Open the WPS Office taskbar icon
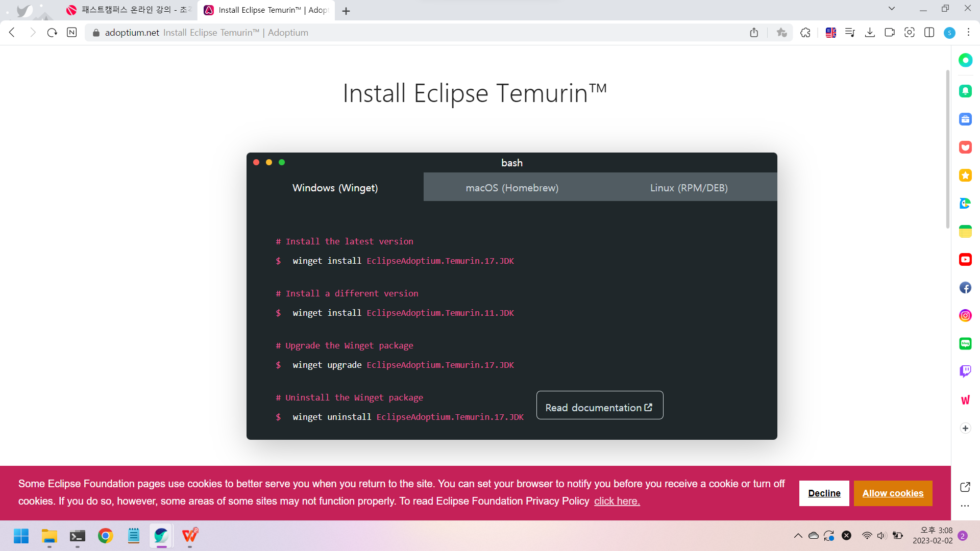 [190, 536]
